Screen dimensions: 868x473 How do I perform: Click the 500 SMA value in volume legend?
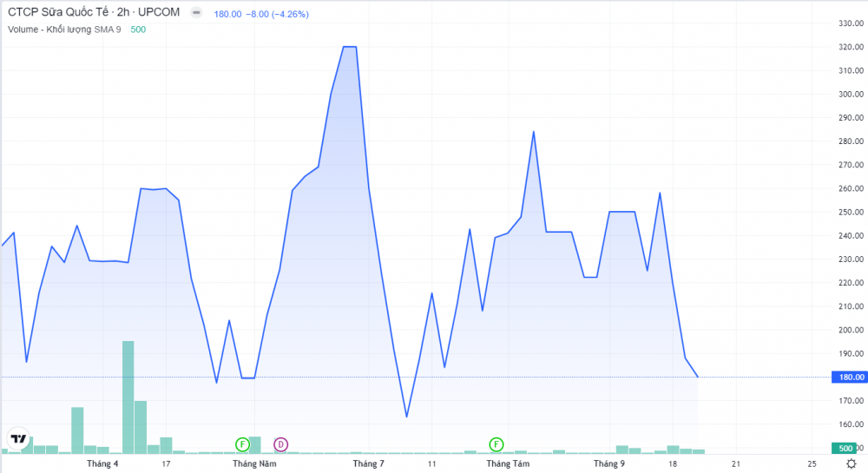[138, 30]
